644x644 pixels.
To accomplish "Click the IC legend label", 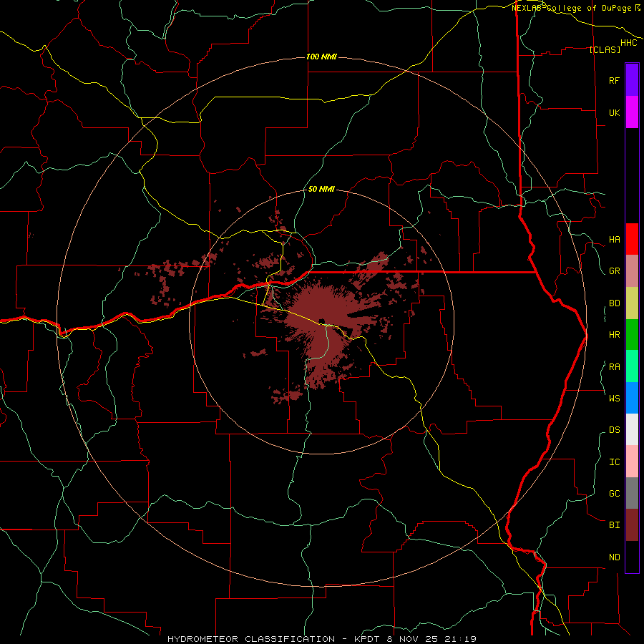I will [x=614, y=462].
